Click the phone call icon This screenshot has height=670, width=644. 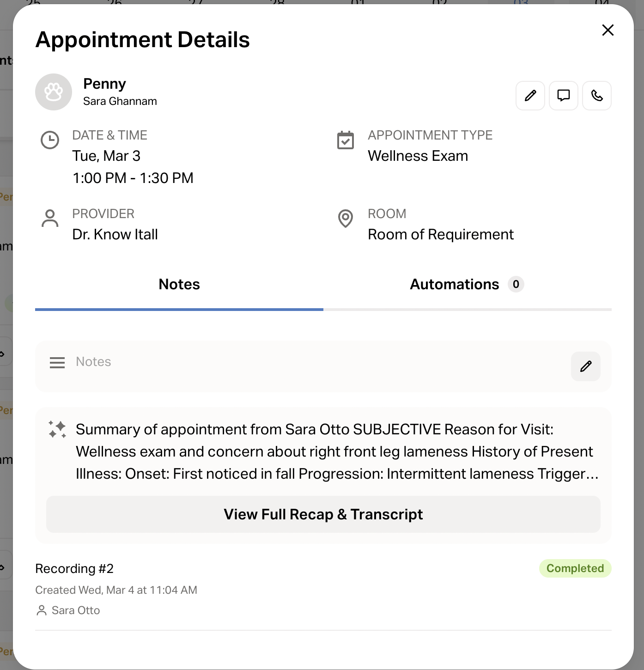(597, 96)
